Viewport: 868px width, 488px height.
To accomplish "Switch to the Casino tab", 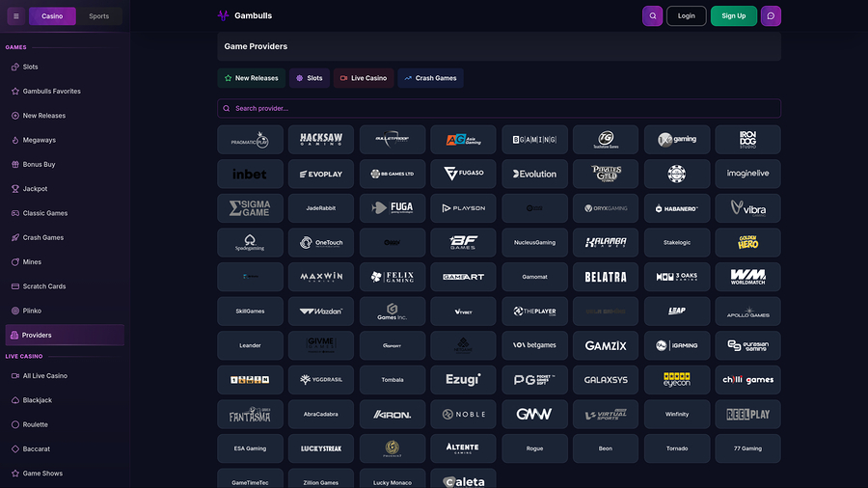I will pos(52,16).
